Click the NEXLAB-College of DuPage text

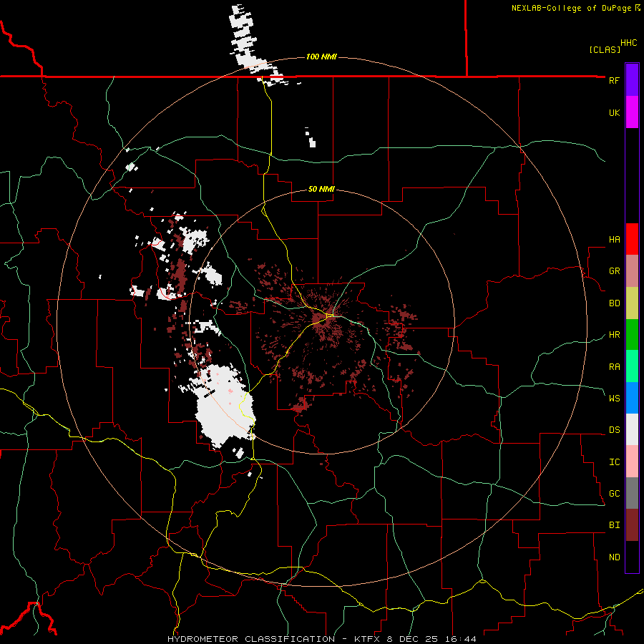click(x=573, y=8)
